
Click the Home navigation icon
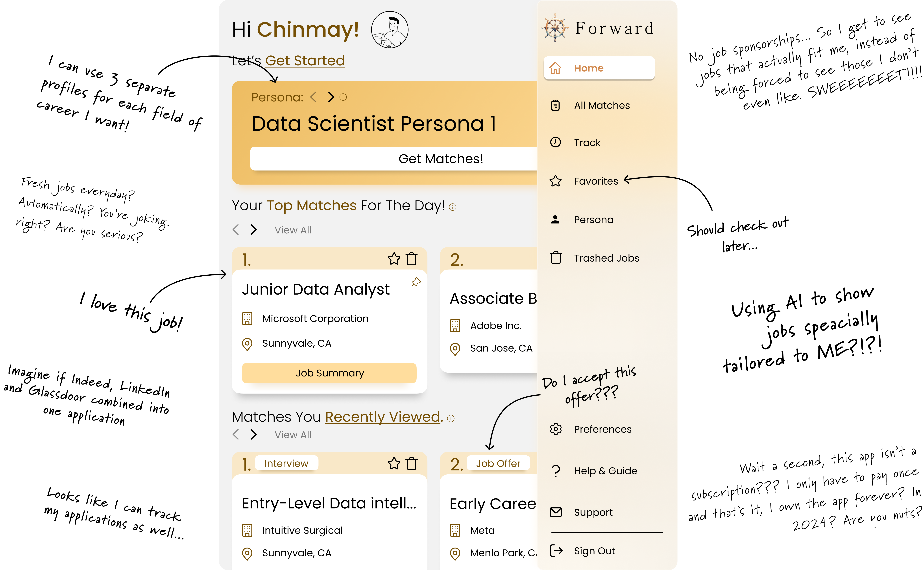pyautogui.click(x=556, y=68)
